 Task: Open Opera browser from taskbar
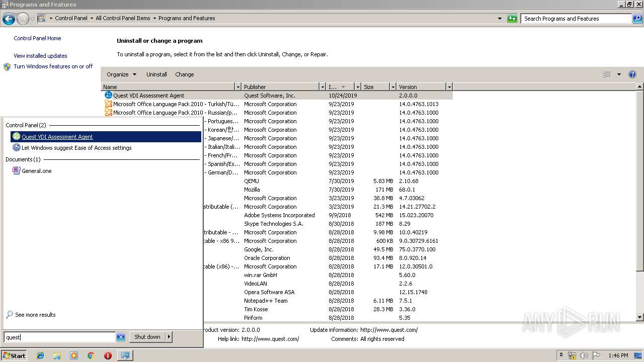click(108, 355)
